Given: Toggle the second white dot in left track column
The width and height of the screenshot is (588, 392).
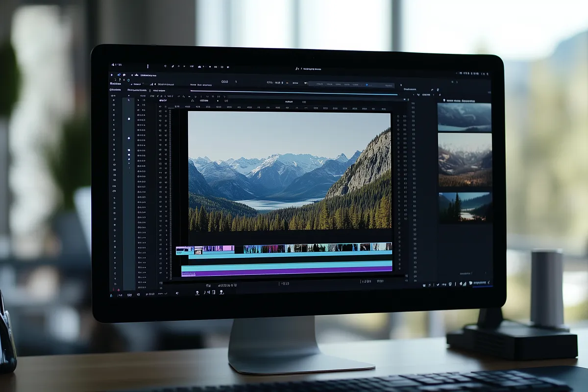Looking at the screenshot, I should point(129,138).
